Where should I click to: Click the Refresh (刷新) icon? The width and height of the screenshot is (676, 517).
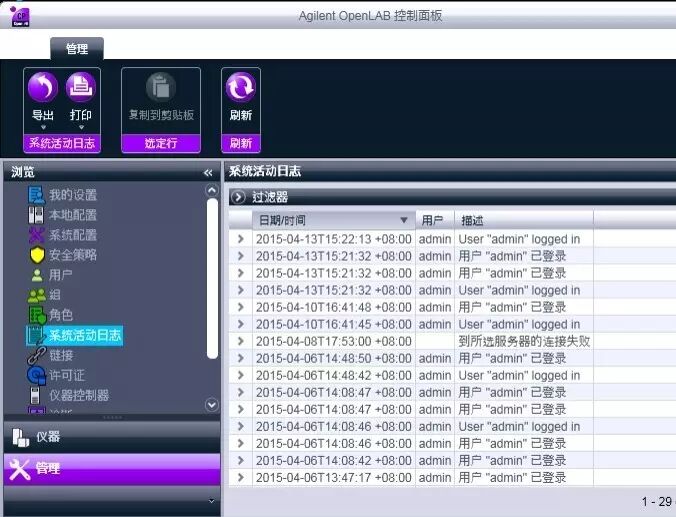[241, 88]
